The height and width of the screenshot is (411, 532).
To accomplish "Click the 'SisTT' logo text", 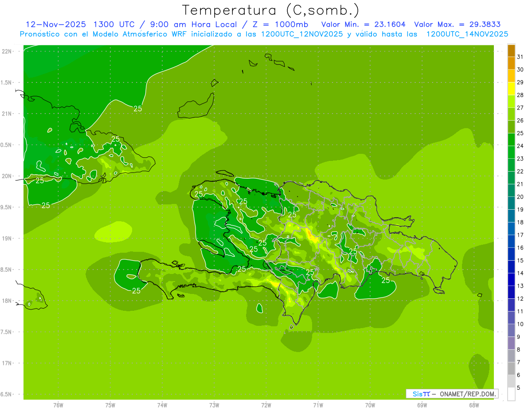I will [421, 394].
